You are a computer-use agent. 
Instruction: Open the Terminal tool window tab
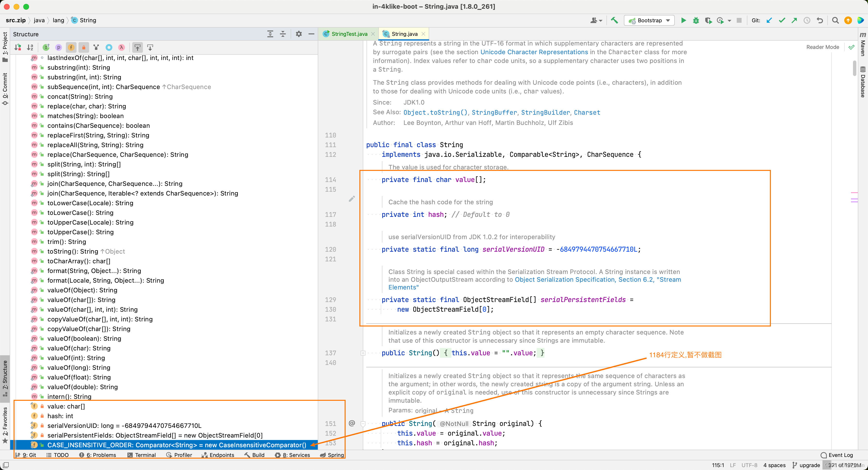coord(145,455)
